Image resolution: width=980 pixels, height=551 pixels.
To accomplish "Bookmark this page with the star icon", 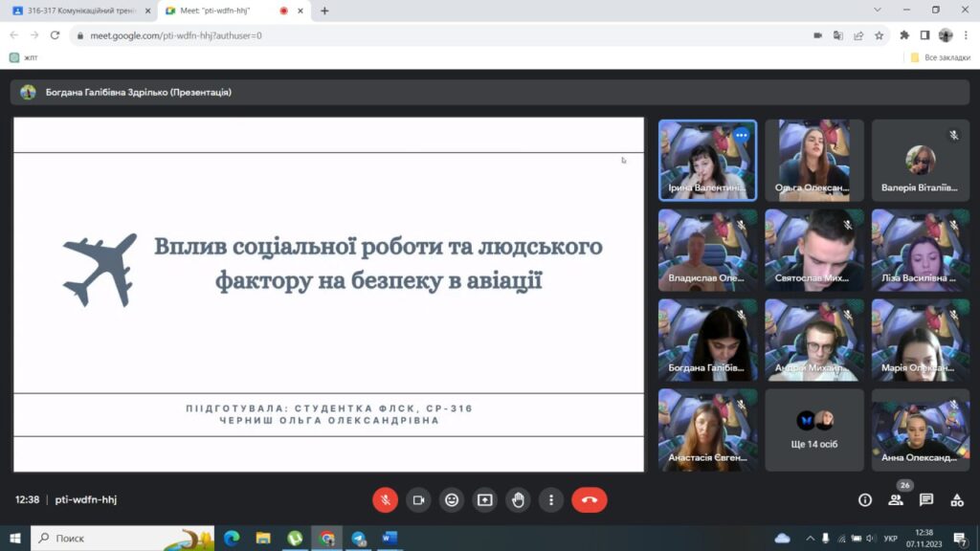I will 880,35.
